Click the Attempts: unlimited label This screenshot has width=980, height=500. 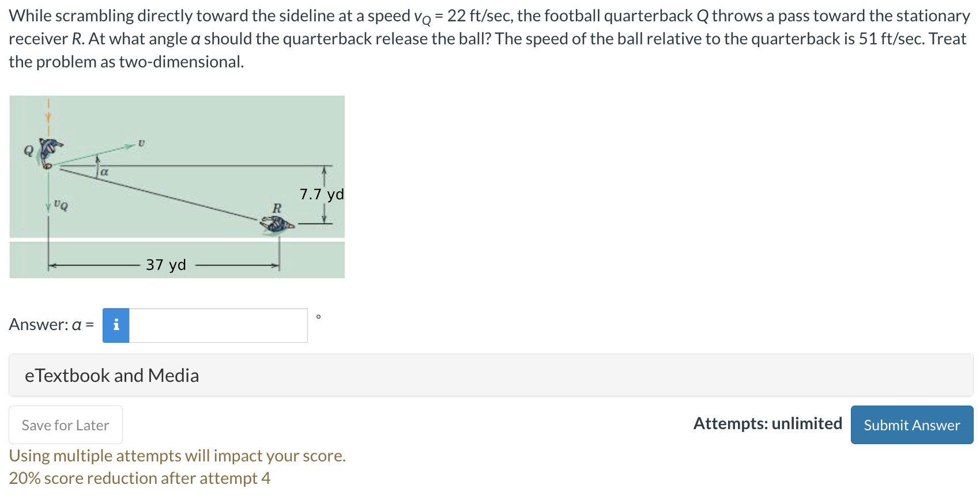[x=767, y=423]
